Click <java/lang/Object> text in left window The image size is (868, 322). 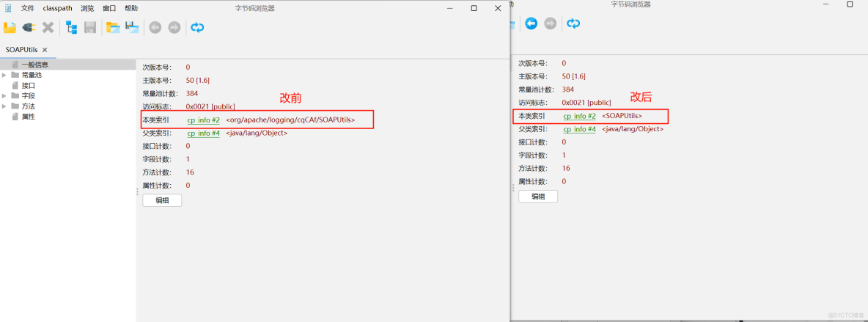tap(257, 133)
